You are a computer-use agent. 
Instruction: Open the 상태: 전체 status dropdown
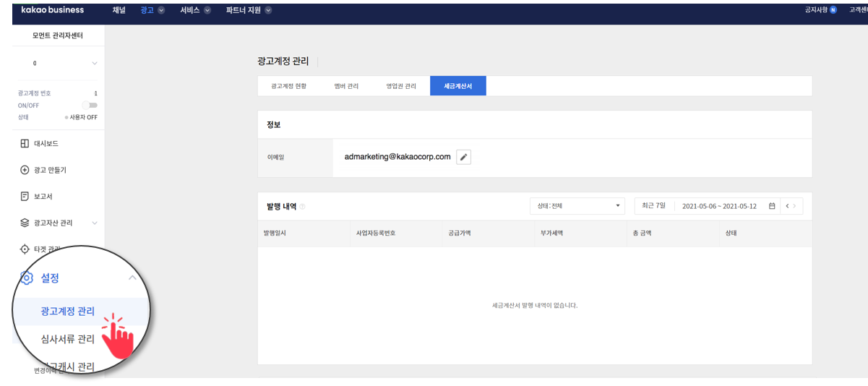pos(577,206)
